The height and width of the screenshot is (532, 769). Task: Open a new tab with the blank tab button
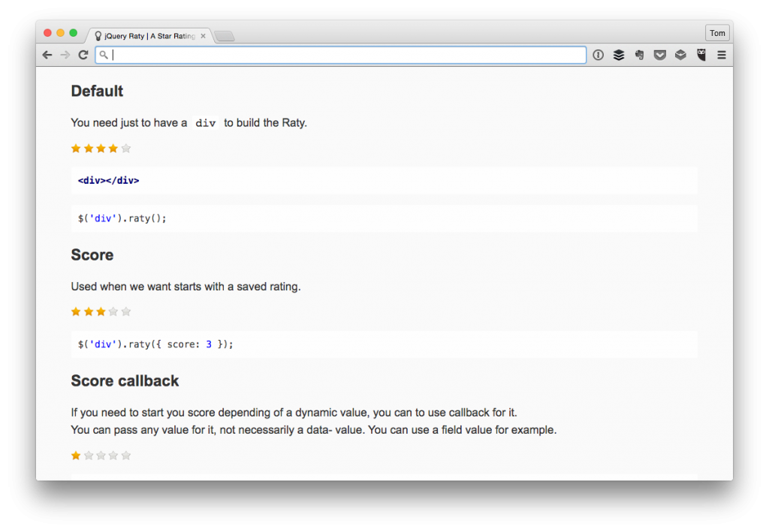[x=225, y=36]
